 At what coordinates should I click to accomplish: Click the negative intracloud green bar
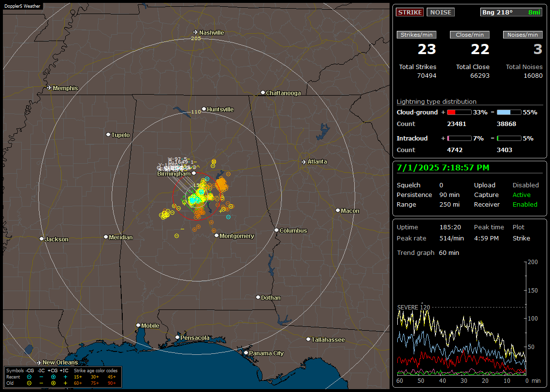[x=509, y=139]
